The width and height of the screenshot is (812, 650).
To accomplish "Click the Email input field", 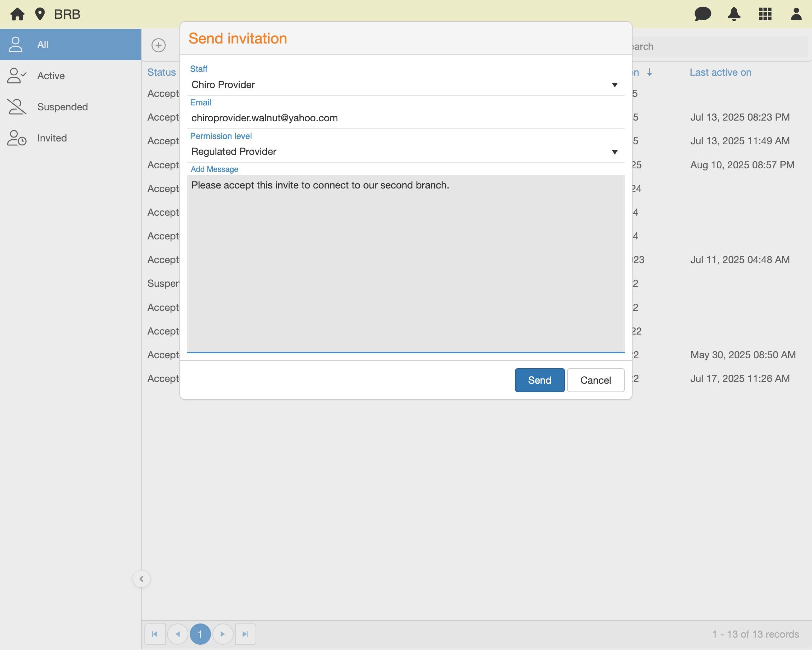I will [x=405, y=118].
